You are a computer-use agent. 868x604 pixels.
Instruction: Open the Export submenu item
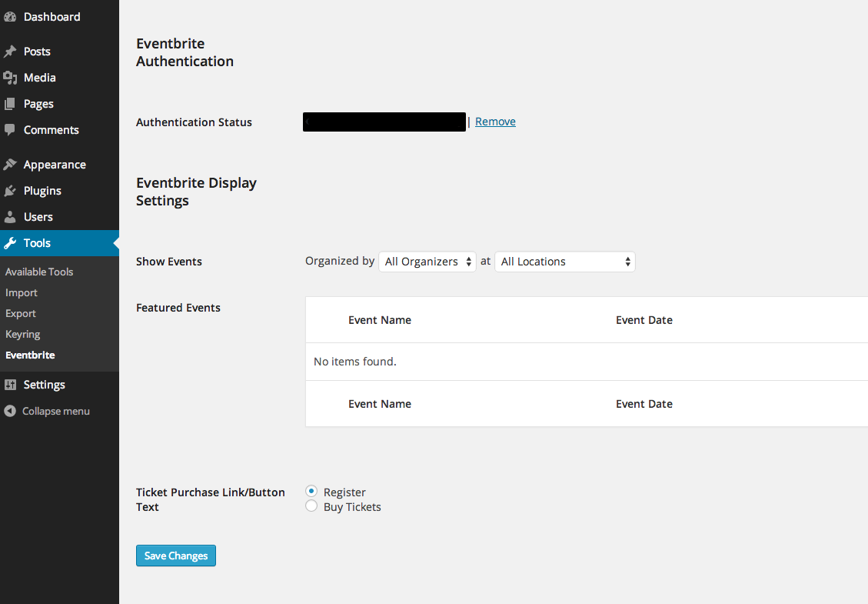tap(21, 314)
